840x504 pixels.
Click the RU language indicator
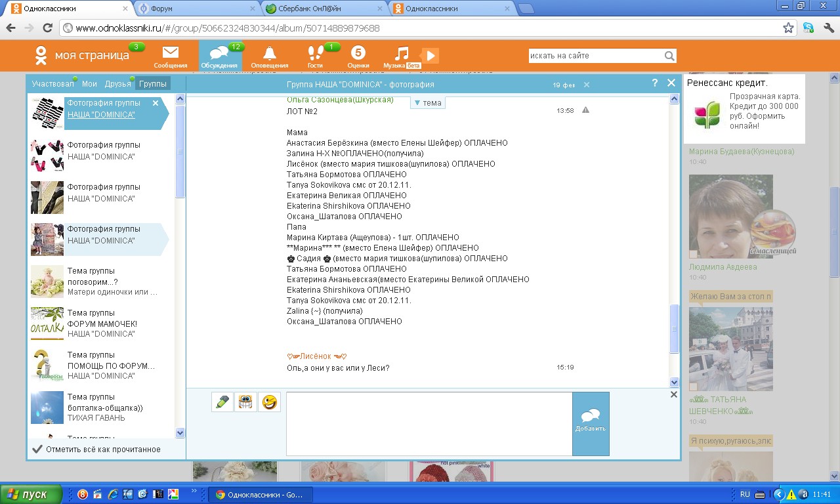coord(745,494)
